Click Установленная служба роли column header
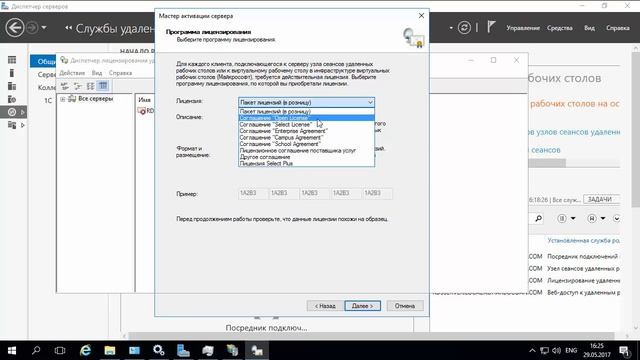This screenshot has width=640, height=360. tap(584, 241)
